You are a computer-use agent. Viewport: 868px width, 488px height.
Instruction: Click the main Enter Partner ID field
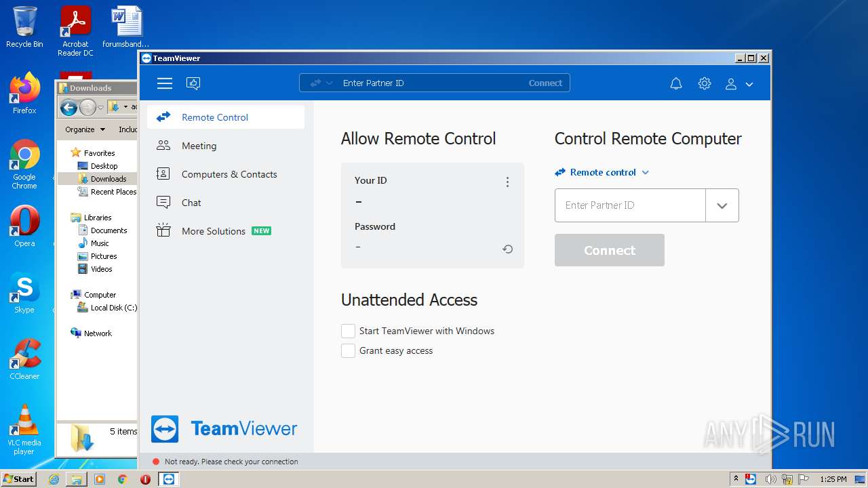pyautogui.click(x=630, y=205)
